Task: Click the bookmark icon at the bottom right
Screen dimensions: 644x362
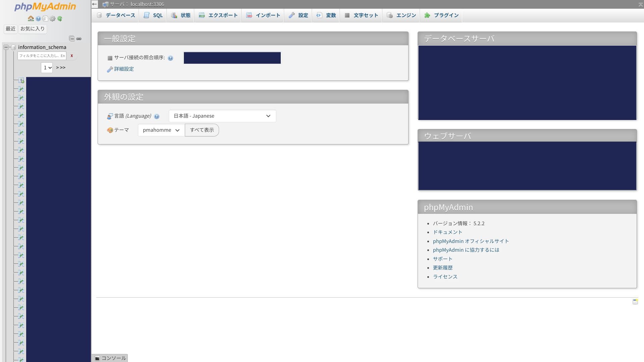Action: click(x=635, y=302)
